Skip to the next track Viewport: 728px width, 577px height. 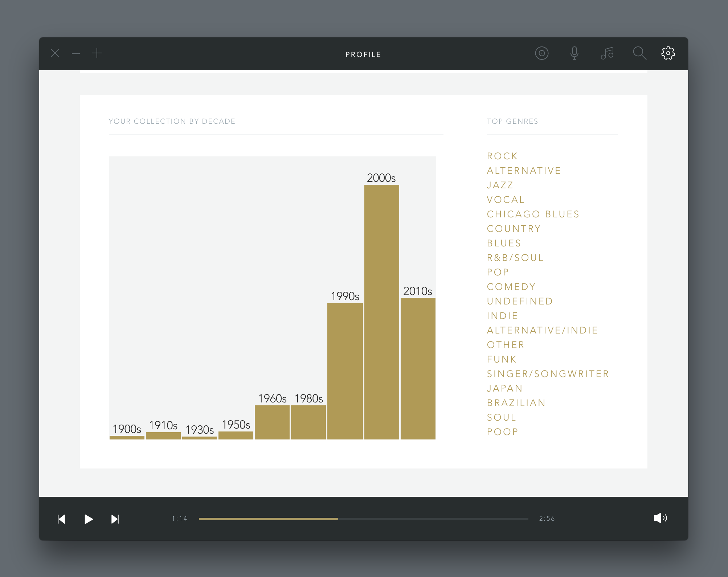pyautogui.click(x=115, y=519)
